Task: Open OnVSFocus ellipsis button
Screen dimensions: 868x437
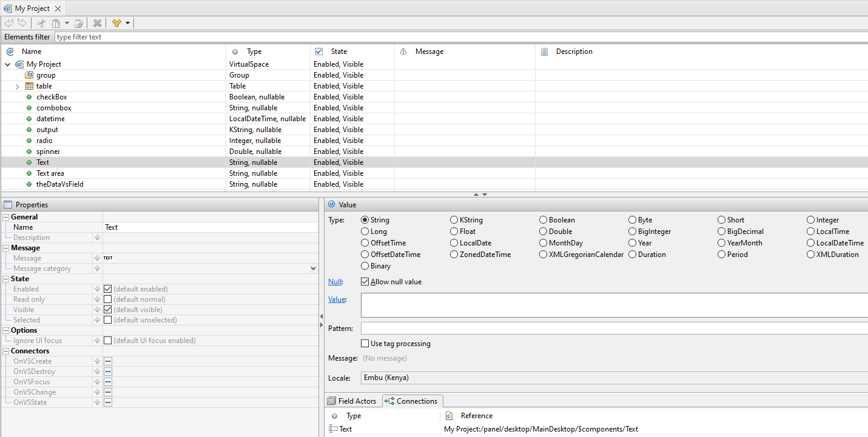Action: pos(108,382)
